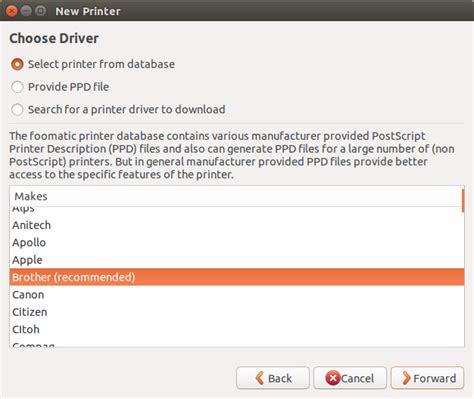Select CItoh printer make
The height and width of the screenshot is (399, 474).
[x=237, y=329]
